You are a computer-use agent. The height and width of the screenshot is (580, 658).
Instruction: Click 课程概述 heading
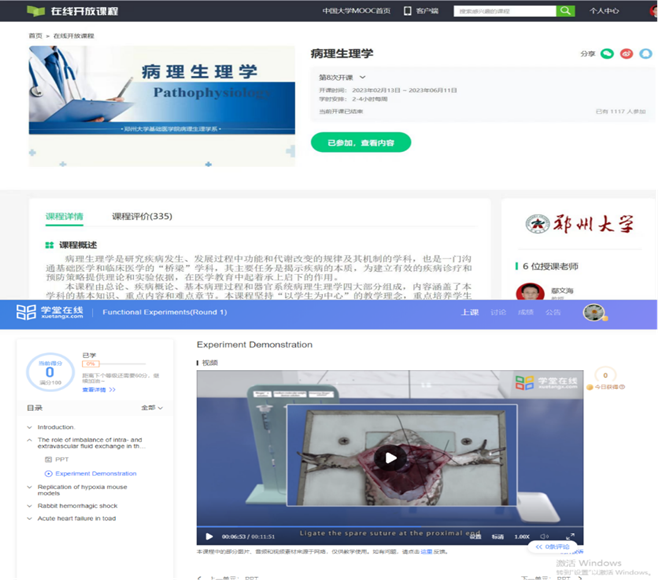[78, 245]
